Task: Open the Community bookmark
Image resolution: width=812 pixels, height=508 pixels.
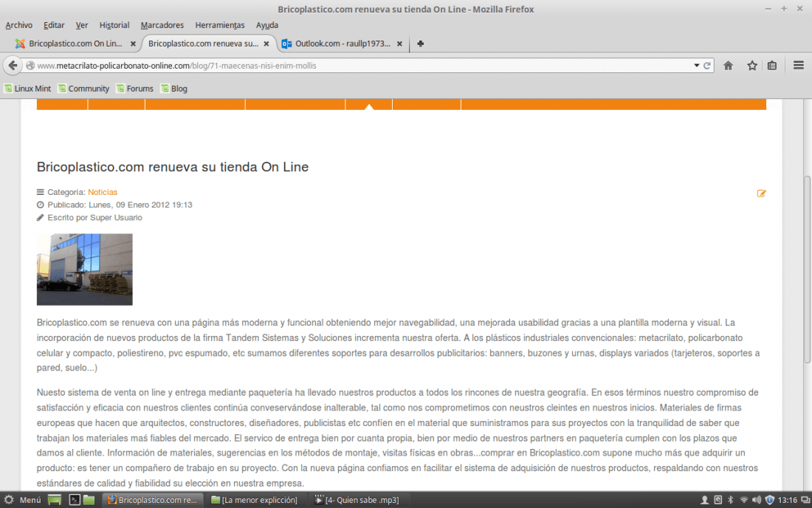Action: 84,89
